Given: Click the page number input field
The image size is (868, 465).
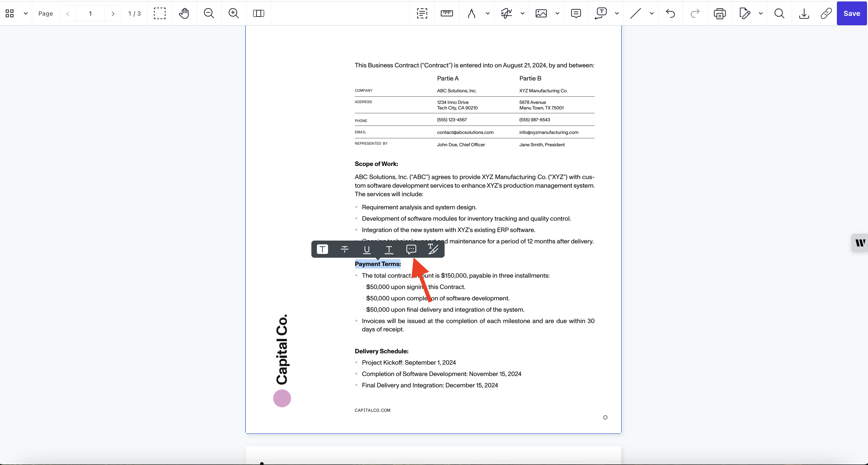Looking at the screenshot, I should pyautogui.click(x=90, y=13).
